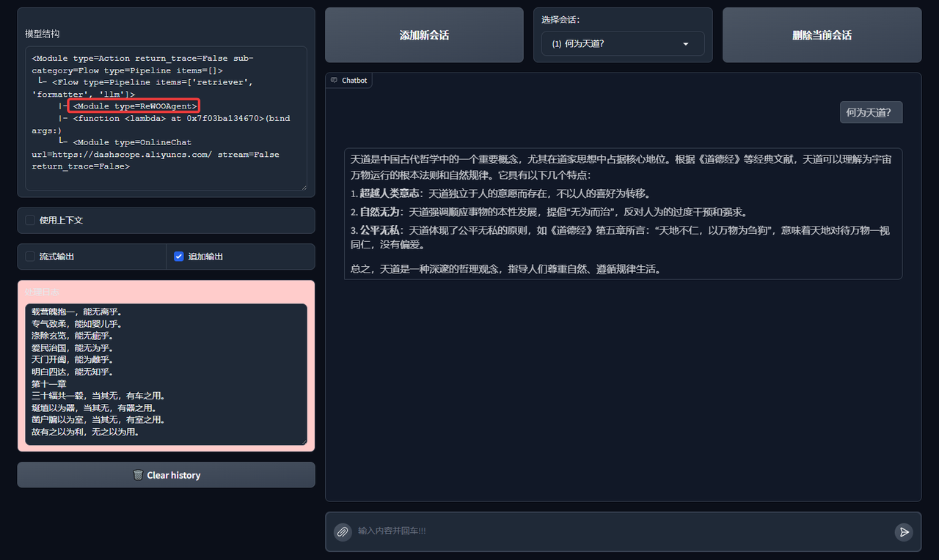
Task: Click the 添加新会话 button
Action: (x=424, y=35)
